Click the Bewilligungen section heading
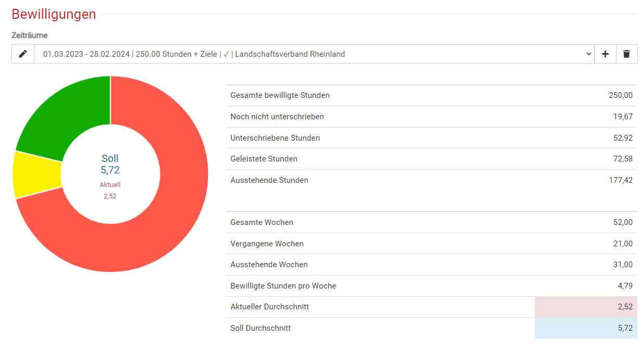The width and height of the screenshot is (644, 350). pos(54,14)
